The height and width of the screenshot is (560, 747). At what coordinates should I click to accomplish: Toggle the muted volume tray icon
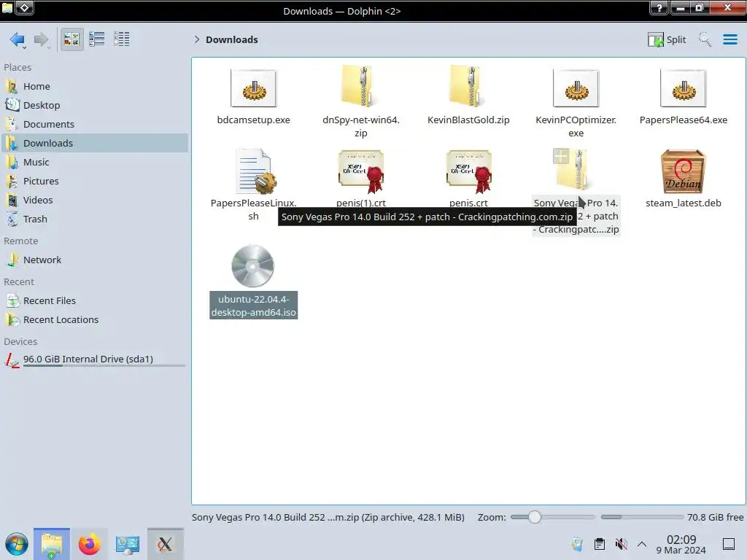(621, 544)
